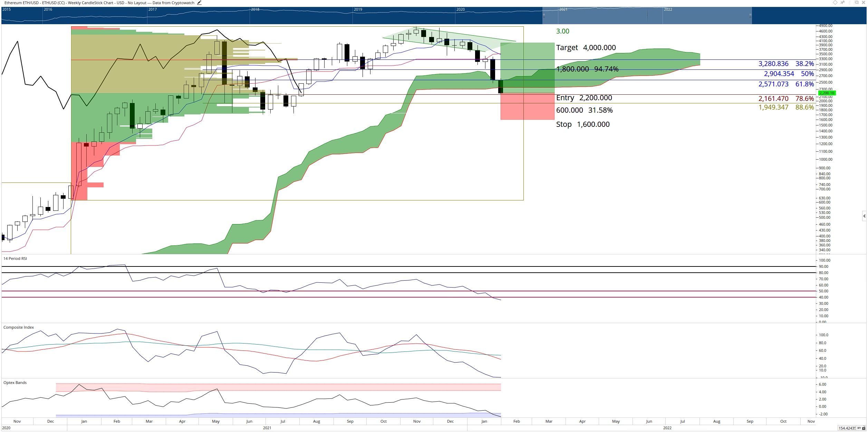This screenshot has height=432, width=868.
Task: Select the Entry 2,200.000 label
Action: (x=584, y=98)
